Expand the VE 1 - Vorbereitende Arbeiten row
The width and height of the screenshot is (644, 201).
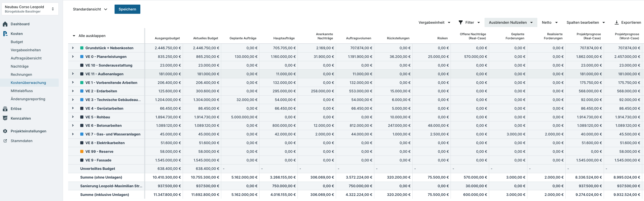(73, 82)
